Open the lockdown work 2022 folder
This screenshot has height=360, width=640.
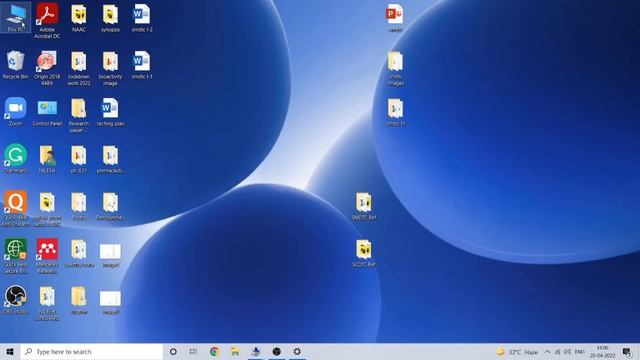[x=79, y=68]
